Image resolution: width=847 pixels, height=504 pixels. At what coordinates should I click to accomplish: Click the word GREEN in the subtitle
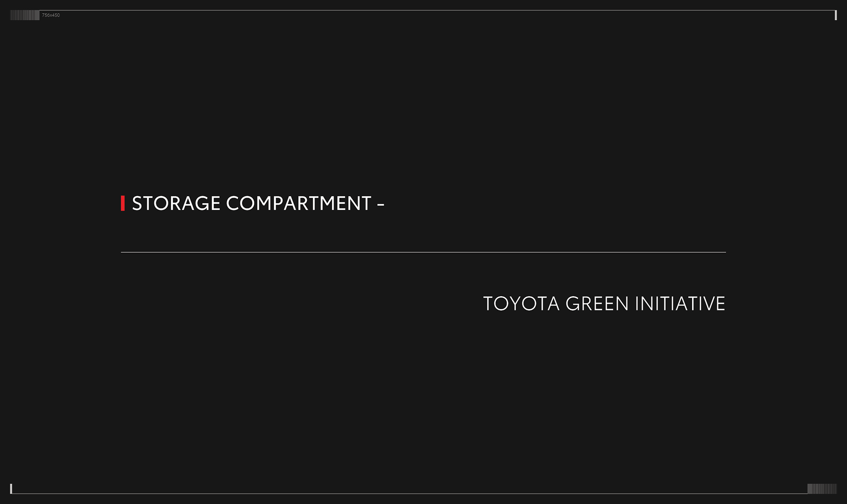tap(597, 304)
